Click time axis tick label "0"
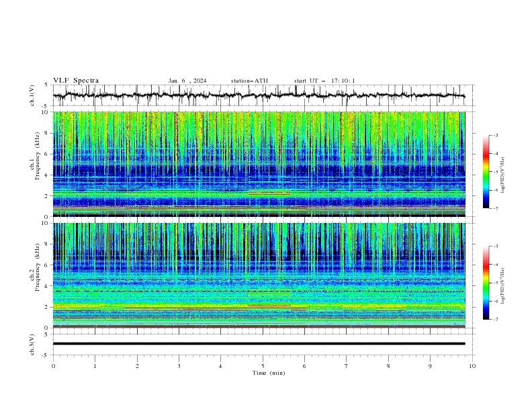 53,366
